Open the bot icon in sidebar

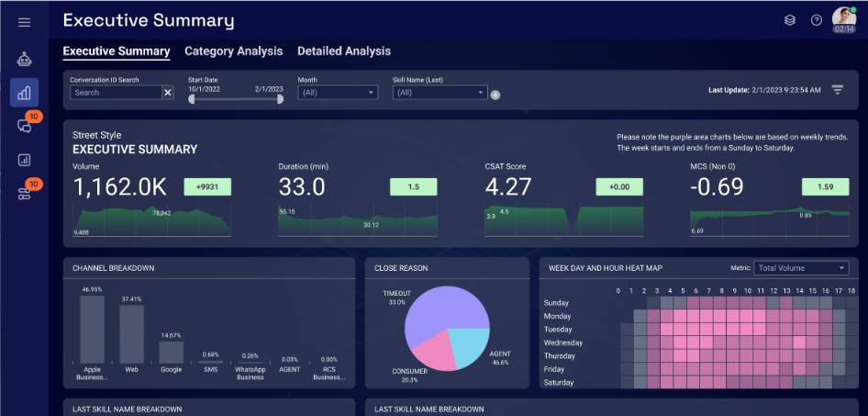[x=24, y=59]
